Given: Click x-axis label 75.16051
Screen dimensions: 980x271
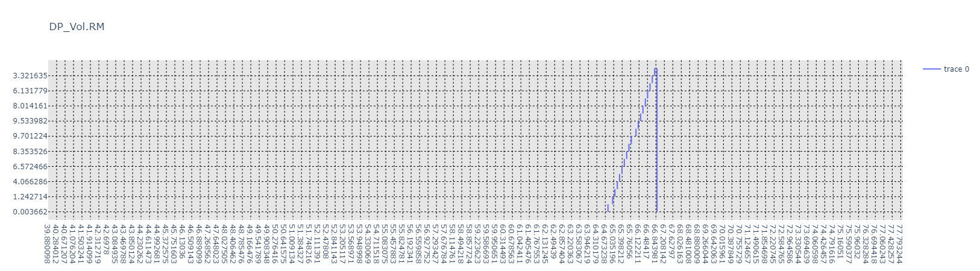Looking at the screenshot, I should tap(841, 241).
